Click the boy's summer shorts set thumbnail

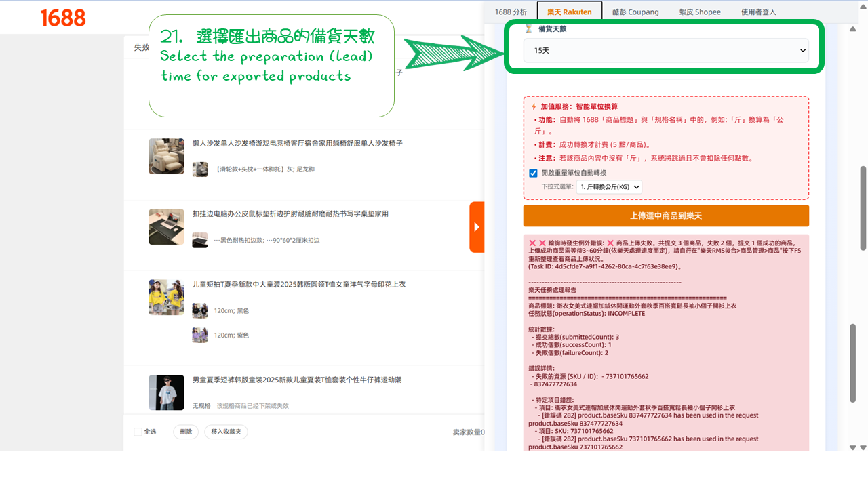166,392
